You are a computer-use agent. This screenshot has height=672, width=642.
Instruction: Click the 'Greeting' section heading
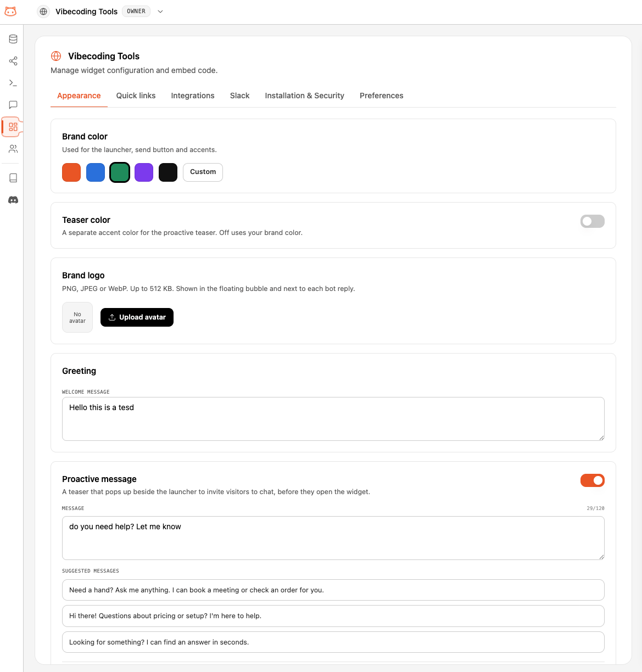[x=79, y=371]
